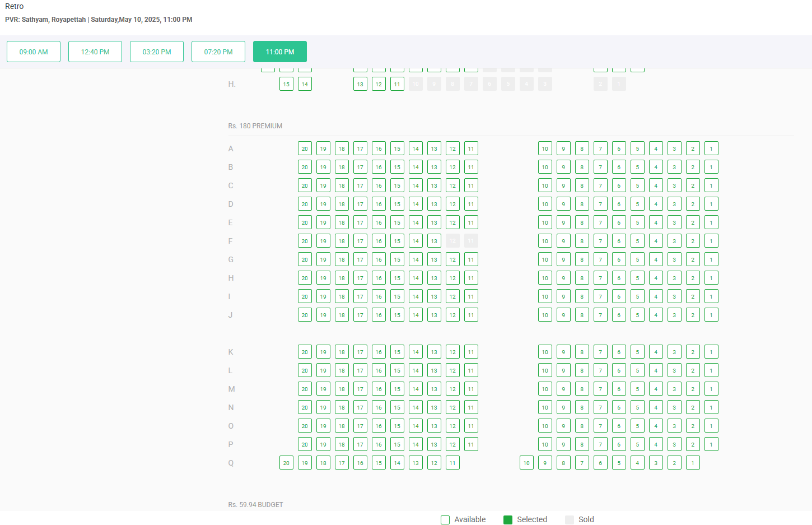
Task: Book seat 15 in row C
Action: [397, 185]
